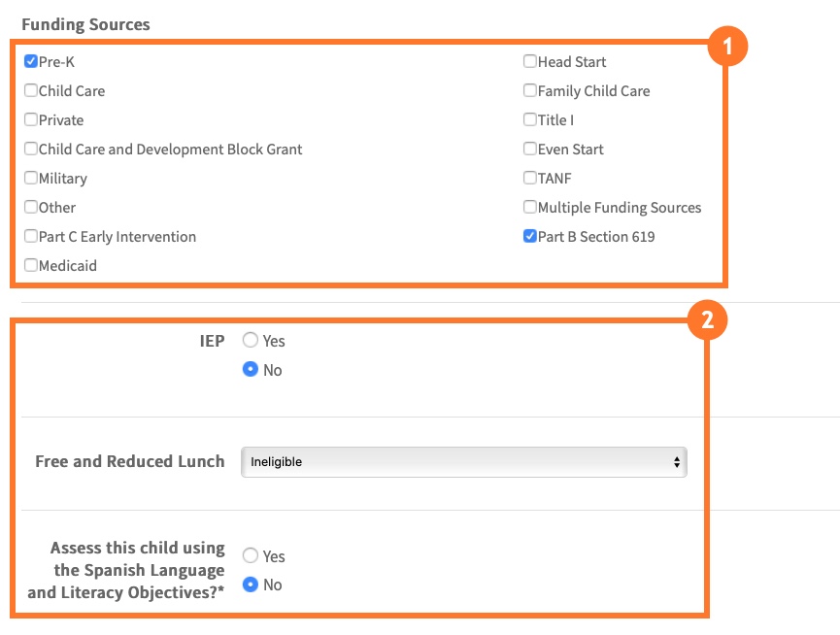
Task: Check the Even Start funding box
Action: pyautogui.click(x=530, y=150)
